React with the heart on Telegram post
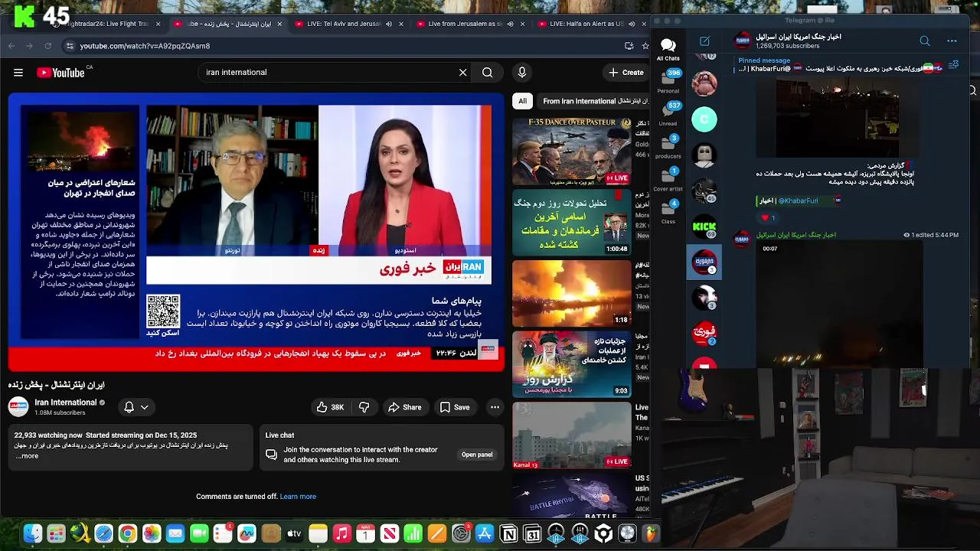This screenshot has height=551, width=980. pyautogui.click(x=768, y=218)
